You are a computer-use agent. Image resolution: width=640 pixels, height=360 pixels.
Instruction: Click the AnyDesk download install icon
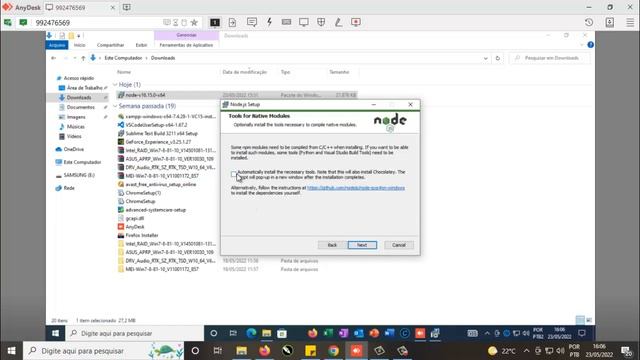(609, 22)
